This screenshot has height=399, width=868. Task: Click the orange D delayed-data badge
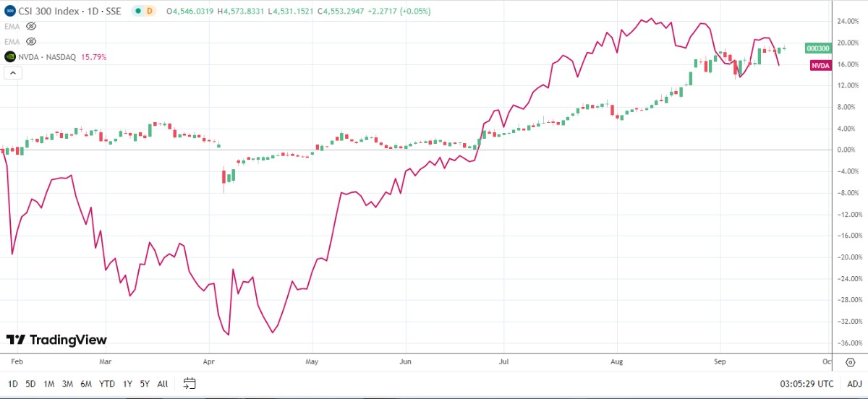coord(150,12)
